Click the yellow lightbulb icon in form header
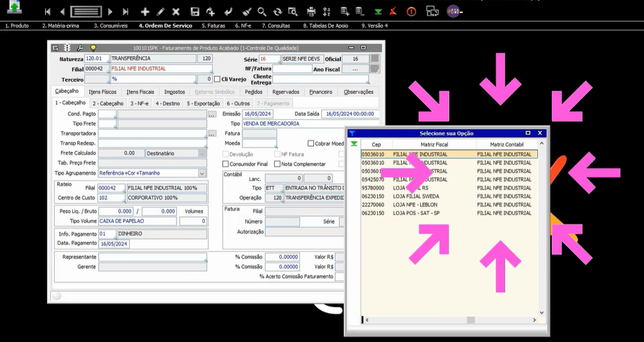644x342 pixels. click(93, 48)
